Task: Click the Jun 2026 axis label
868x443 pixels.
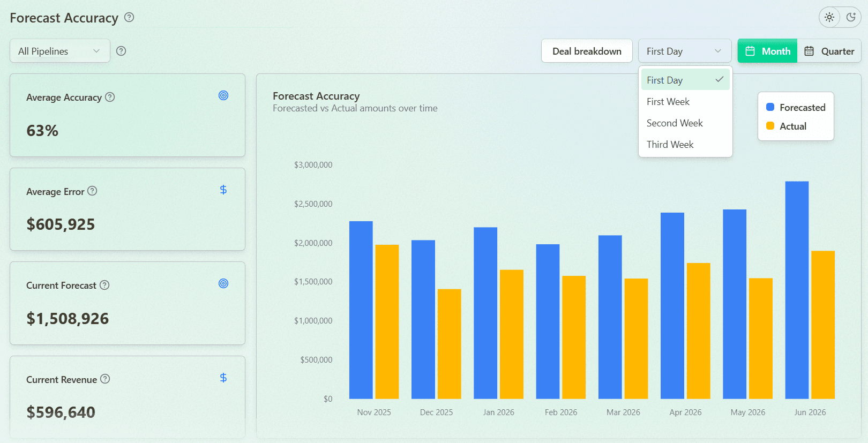Action: (810, 412)
